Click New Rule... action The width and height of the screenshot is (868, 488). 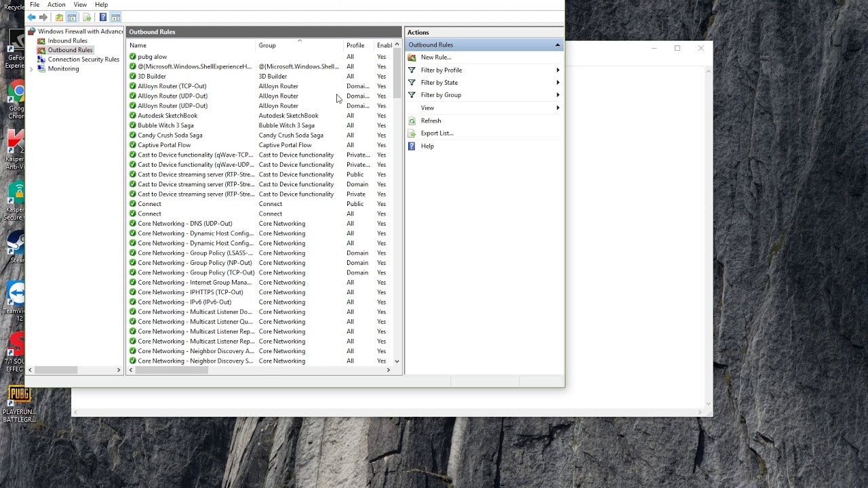pos(436,58)
